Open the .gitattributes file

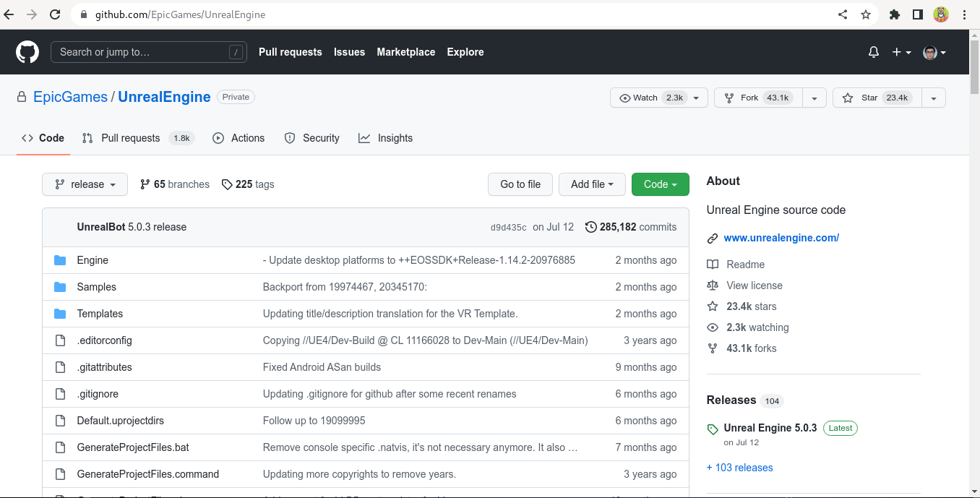(x=105, y=367)
